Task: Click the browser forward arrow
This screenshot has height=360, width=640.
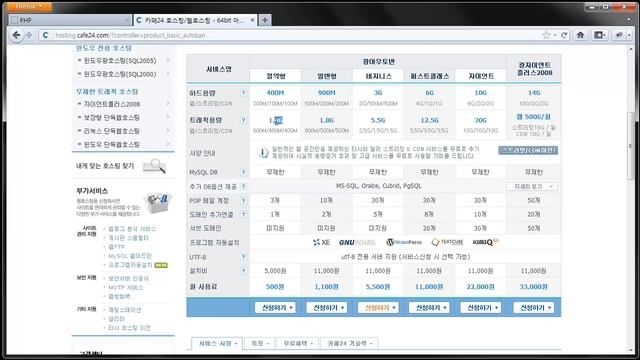Action: (29, 35)
